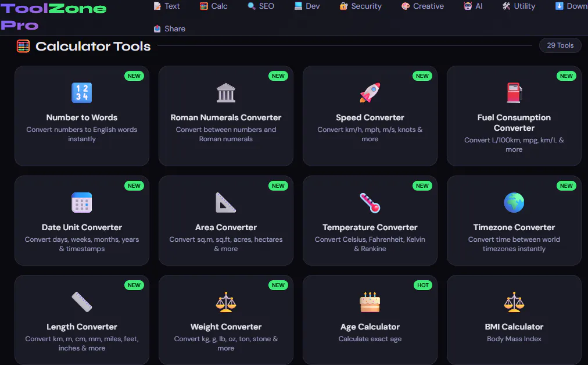Open the BMI Calculator title
Image resolution: width=588 pixels, height=365 pixels.
(x=514, y=327)
